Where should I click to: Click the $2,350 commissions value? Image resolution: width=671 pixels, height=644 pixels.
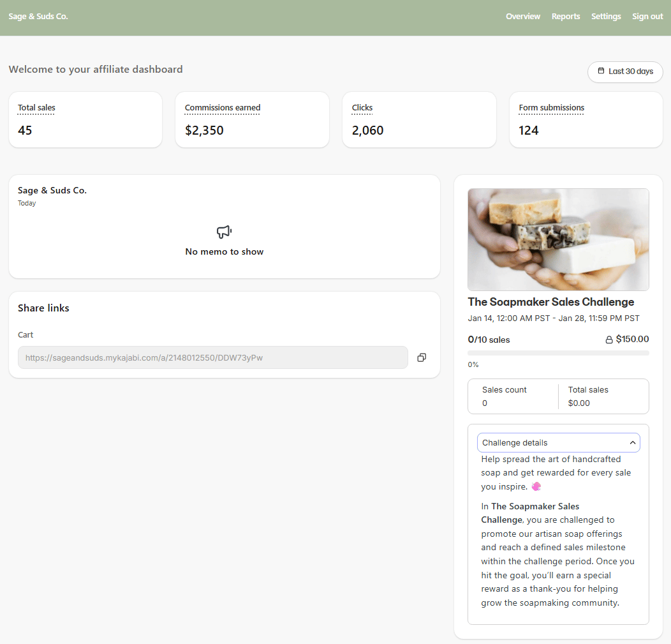(x=204, y=130)
